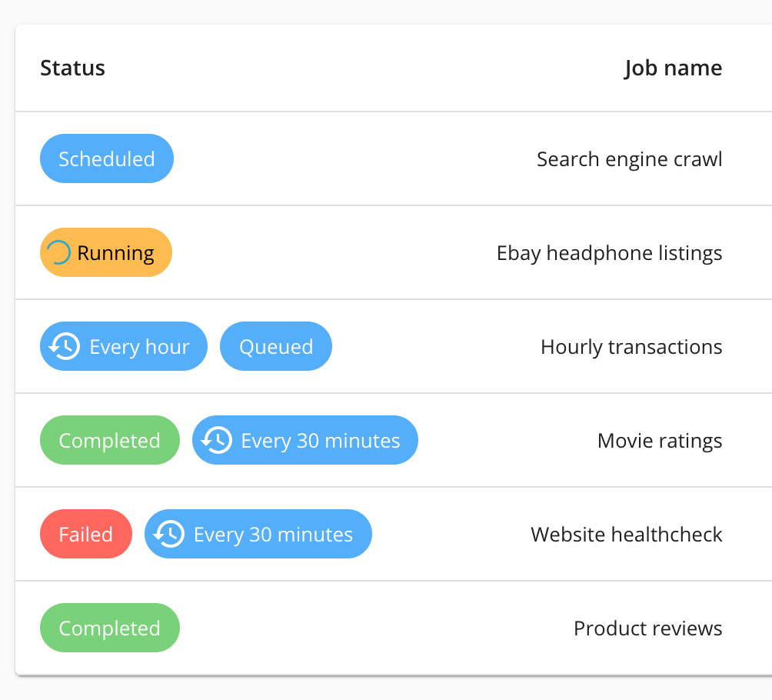
Task: Click the Every hour schedule label text
Action: (x=139, y=347)
